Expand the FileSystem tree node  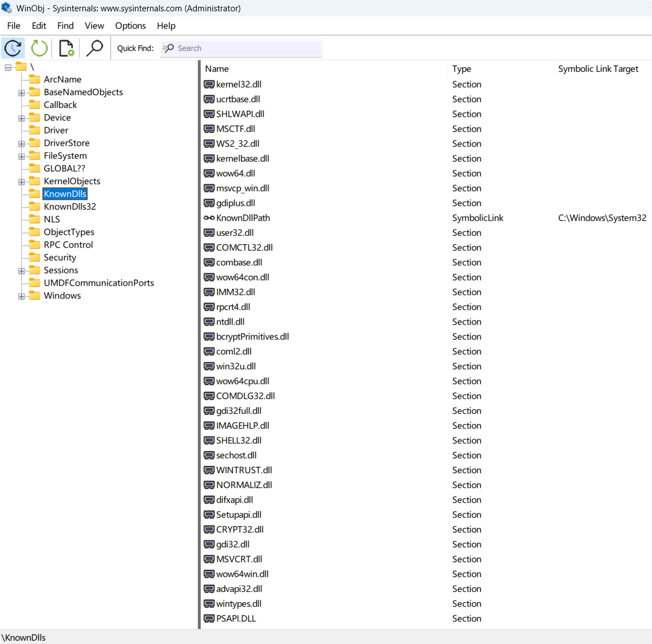point(21,156)
